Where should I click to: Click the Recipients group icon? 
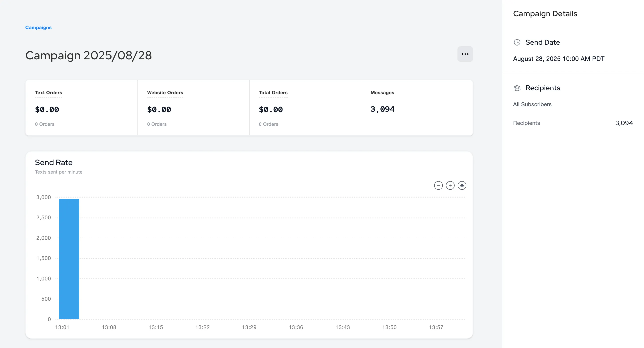pos(517,88)
